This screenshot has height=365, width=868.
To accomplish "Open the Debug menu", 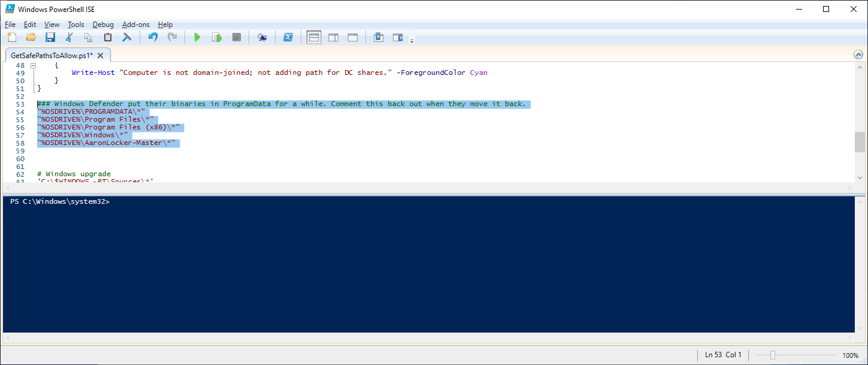I will 103,25.
